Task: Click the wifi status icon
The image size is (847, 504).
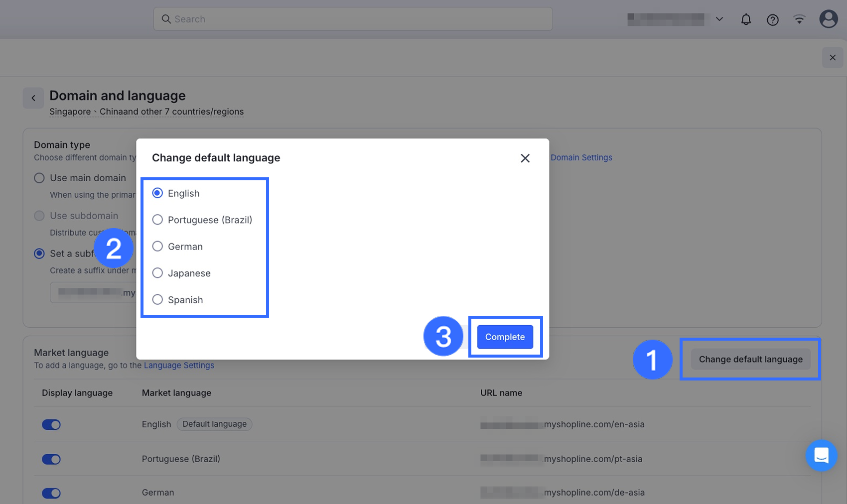Action: click(x=799, y=19)
